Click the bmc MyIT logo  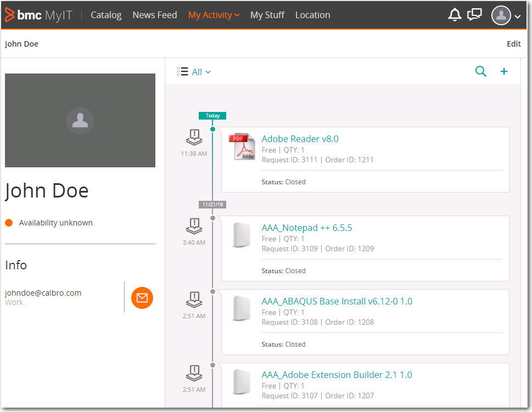(x=38, y=15)
